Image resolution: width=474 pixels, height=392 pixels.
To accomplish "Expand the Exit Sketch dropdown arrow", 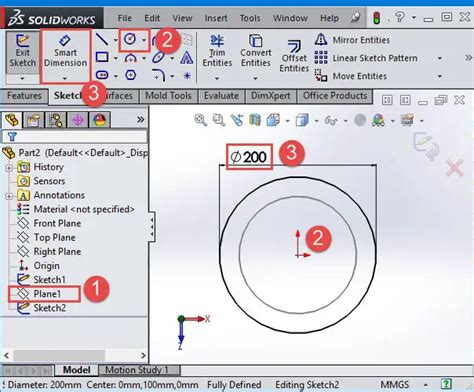I will (22, 79).
